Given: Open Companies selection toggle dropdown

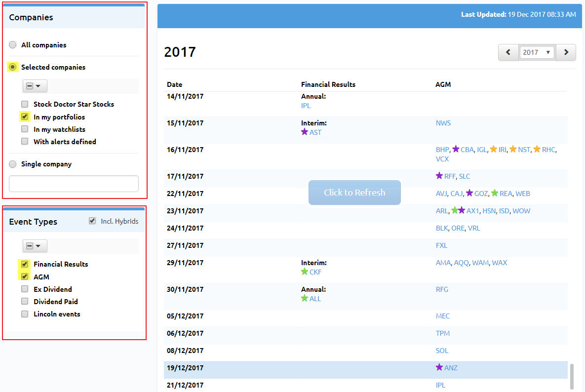Looking at the screenshot, I should pyautogui.click(x=35, y=86).
